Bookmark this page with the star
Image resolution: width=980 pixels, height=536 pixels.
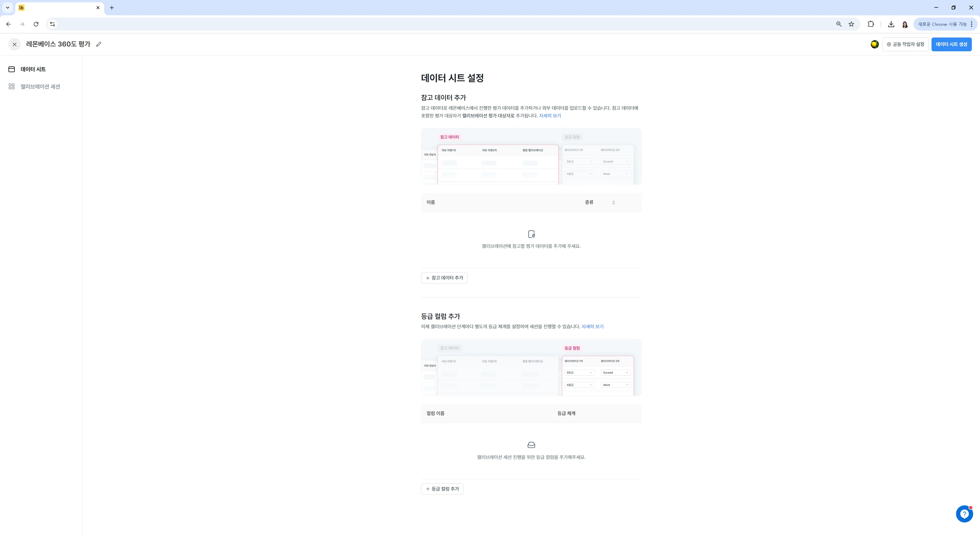(851, 24)
